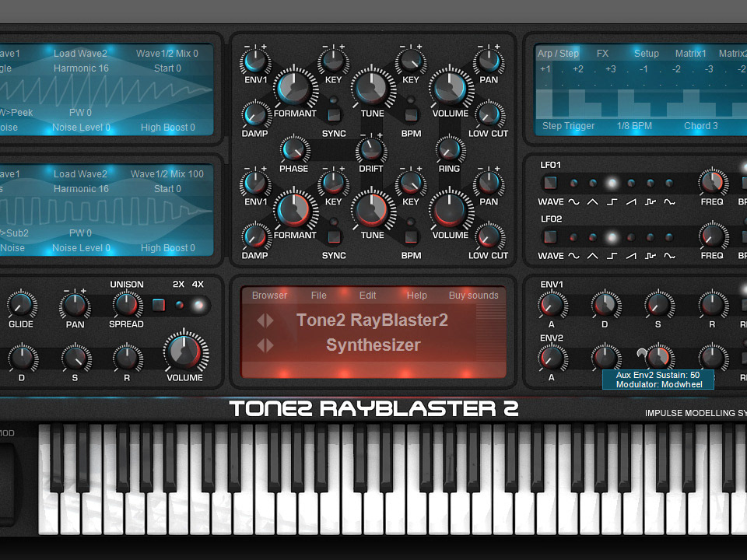747x560 pixels.
Task: Toggle the SYNC button in the upper oscillator
Action: click(334, 115)
